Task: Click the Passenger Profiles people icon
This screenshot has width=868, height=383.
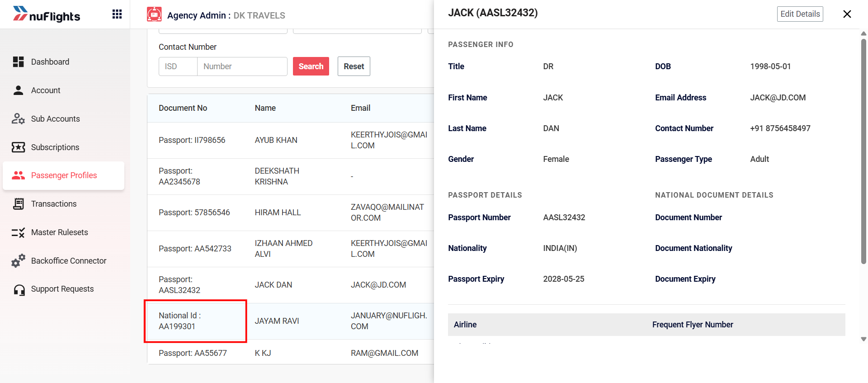Action: click(x=18, y=175)
